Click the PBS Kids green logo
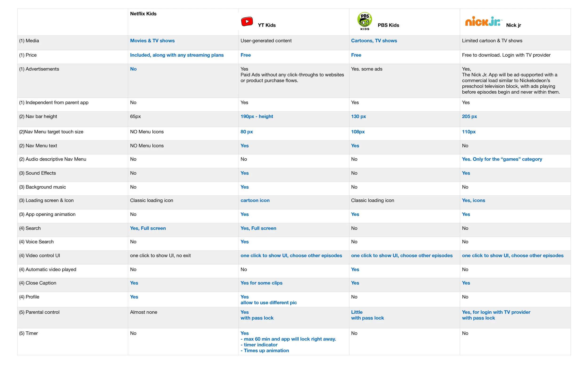Screen dimensions: 588x380 click(x=365, y=21)
